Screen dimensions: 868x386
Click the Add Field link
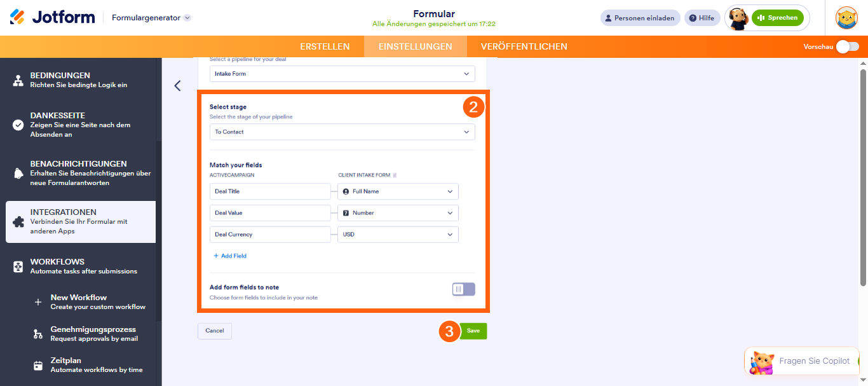click(x=230, y=256)
